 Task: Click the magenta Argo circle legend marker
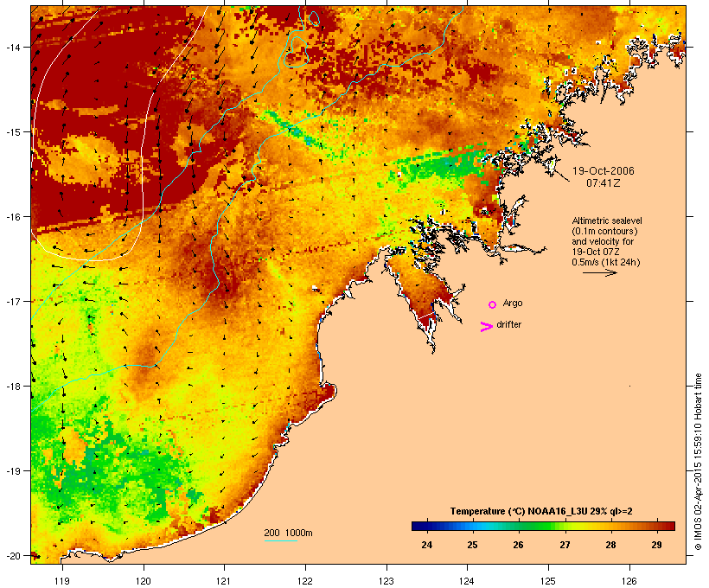coord(493,304)
